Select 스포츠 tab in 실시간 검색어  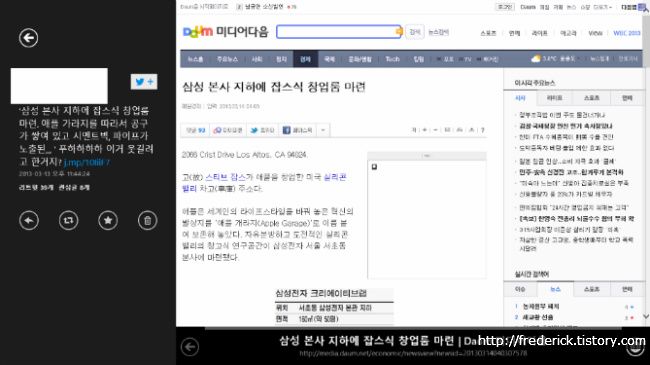coord(592,289)
